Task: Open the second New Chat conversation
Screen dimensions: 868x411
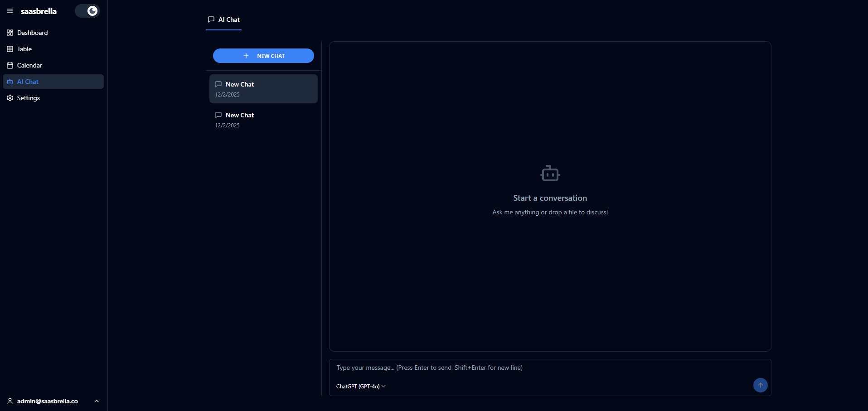Action: pos(263,120)
